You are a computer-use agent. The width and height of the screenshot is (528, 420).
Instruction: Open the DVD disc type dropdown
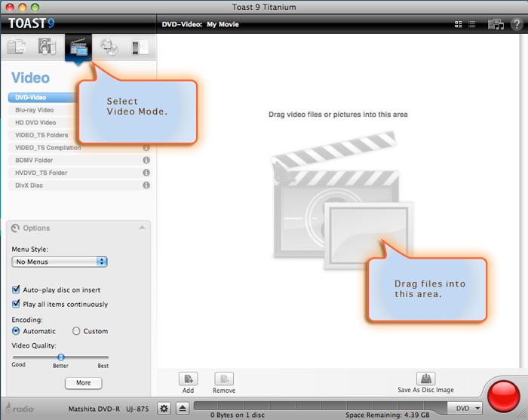coord(465,408)
